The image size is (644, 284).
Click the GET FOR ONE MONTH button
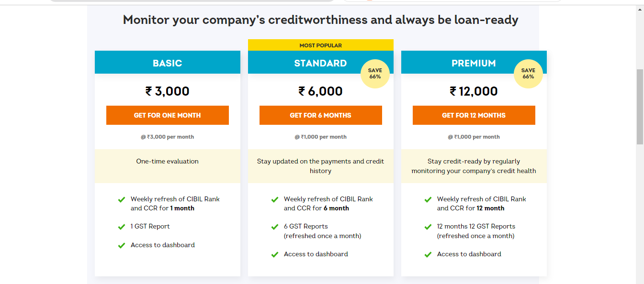coord(167,115)
